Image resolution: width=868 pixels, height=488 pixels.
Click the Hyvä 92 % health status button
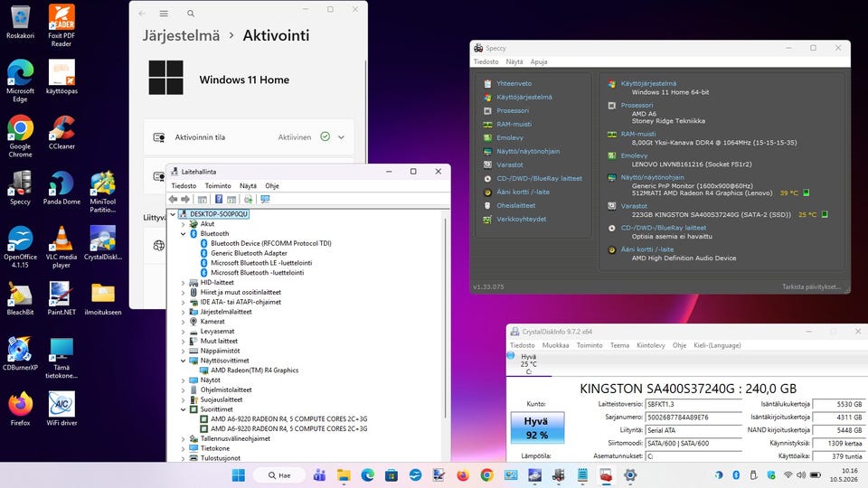[537, 427]
